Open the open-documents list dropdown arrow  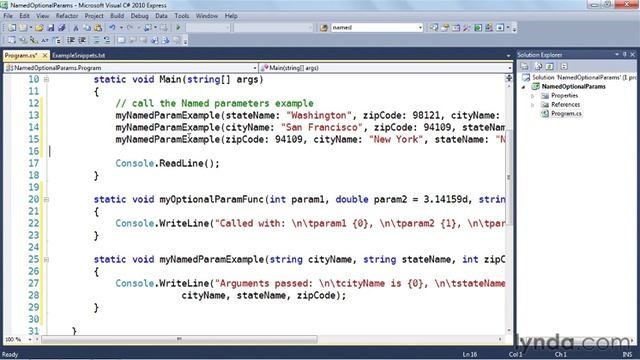[x=508, y=56]
